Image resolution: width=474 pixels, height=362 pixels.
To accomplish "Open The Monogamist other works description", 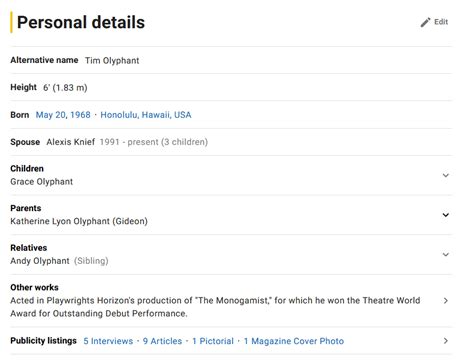I will tap(215, 307).
